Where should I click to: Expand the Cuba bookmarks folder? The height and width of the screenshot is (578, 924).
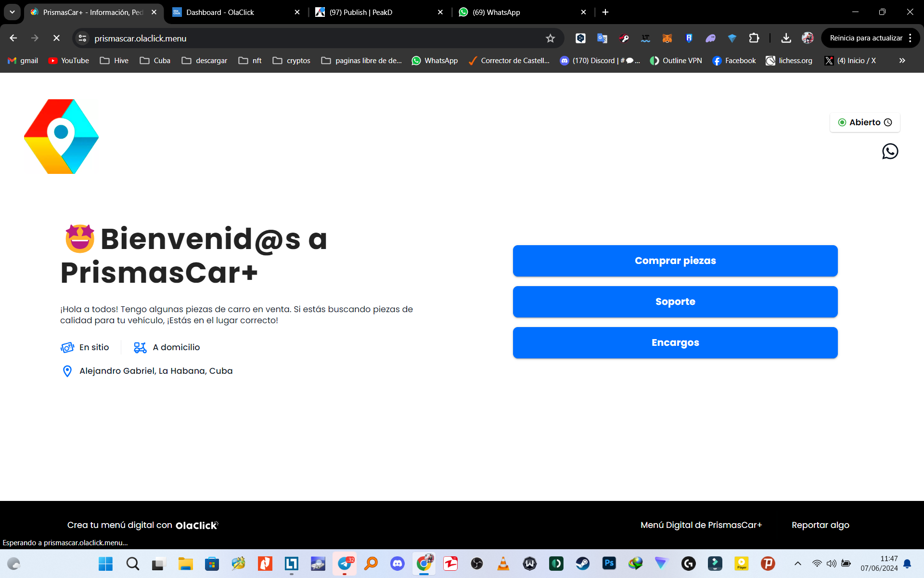pyautogui.click(x=155, y=61)
